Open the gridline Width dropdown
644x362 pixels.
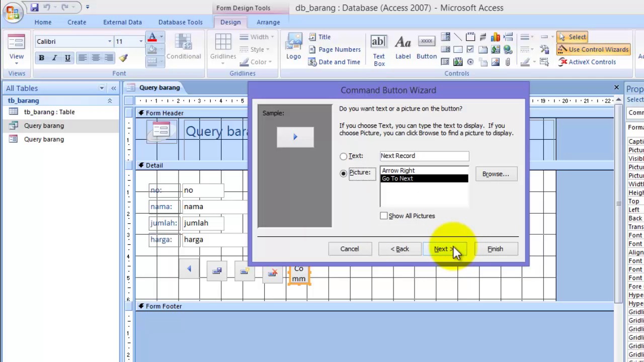pos(257,37)
